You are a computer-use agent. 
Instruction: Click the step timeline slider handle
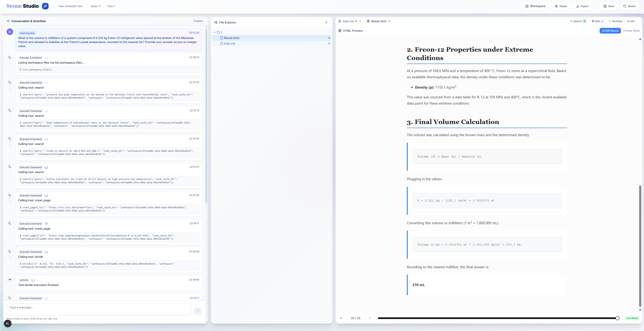pos(617,318)
